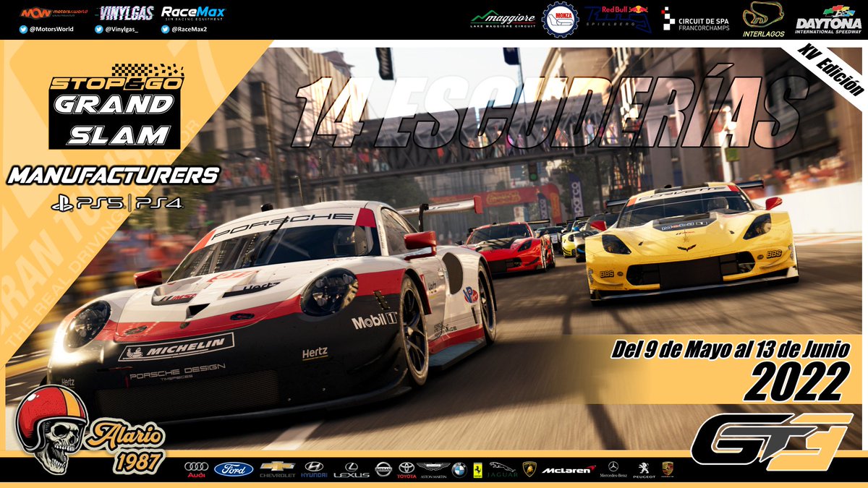Click the Peugeot lion logo

[644, 470]
